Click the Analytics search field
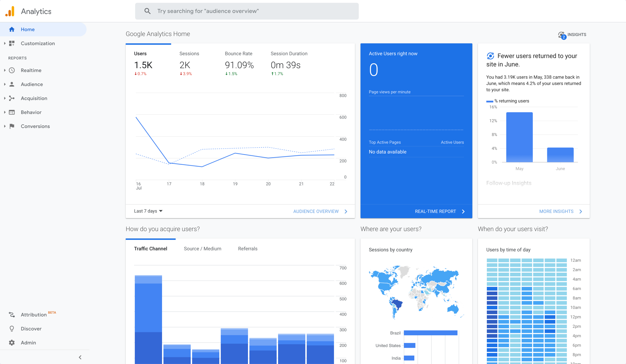626x364 pixels. (x=247, y=11)
